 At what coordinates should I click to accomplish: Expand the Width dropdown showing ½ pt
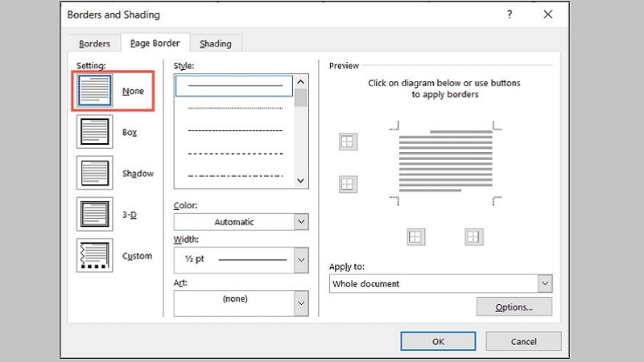pos(301,260)
